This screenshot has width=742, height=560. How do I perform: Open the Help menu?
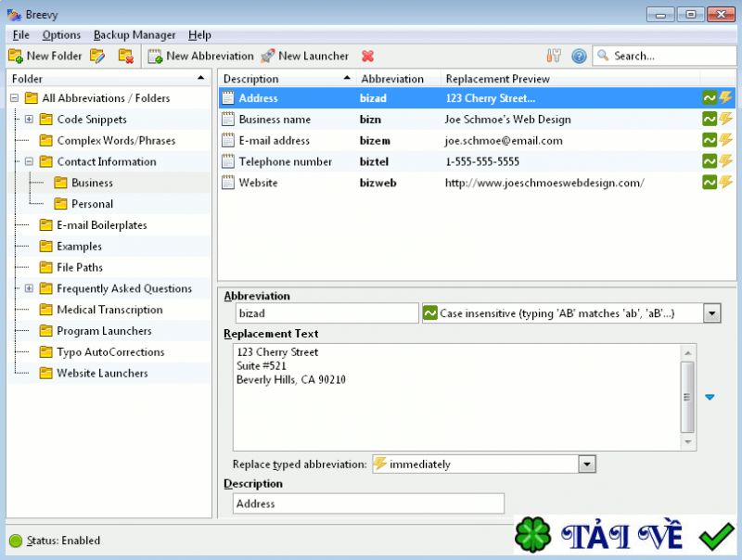(199, 35)
